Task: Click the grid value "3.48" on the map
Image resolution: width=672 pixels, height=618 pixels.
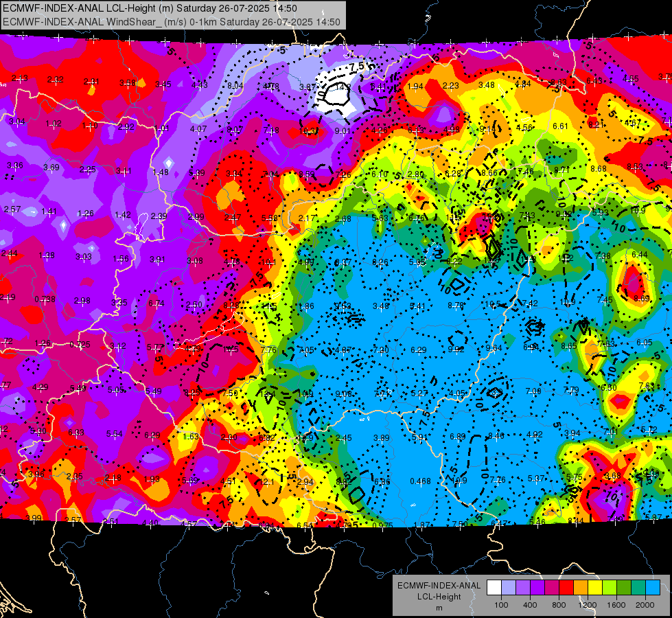Action: pyautogui.click(x=487, y=85)
